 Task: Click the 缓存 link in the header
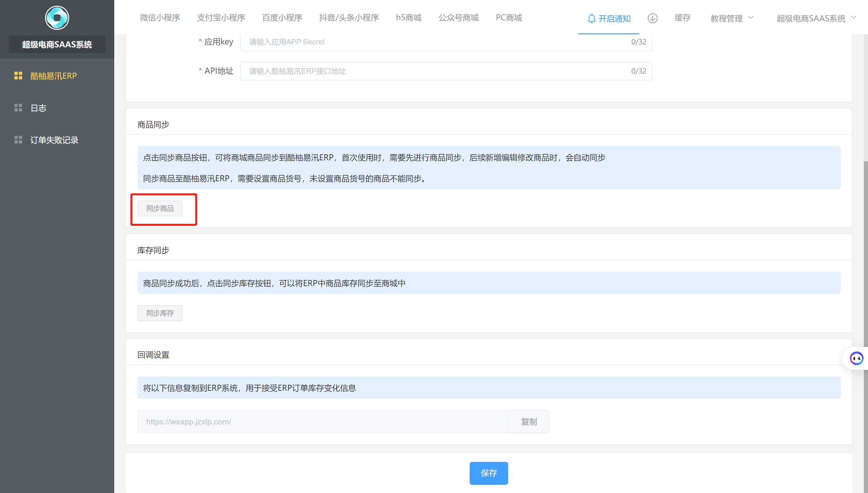(682, 17)
